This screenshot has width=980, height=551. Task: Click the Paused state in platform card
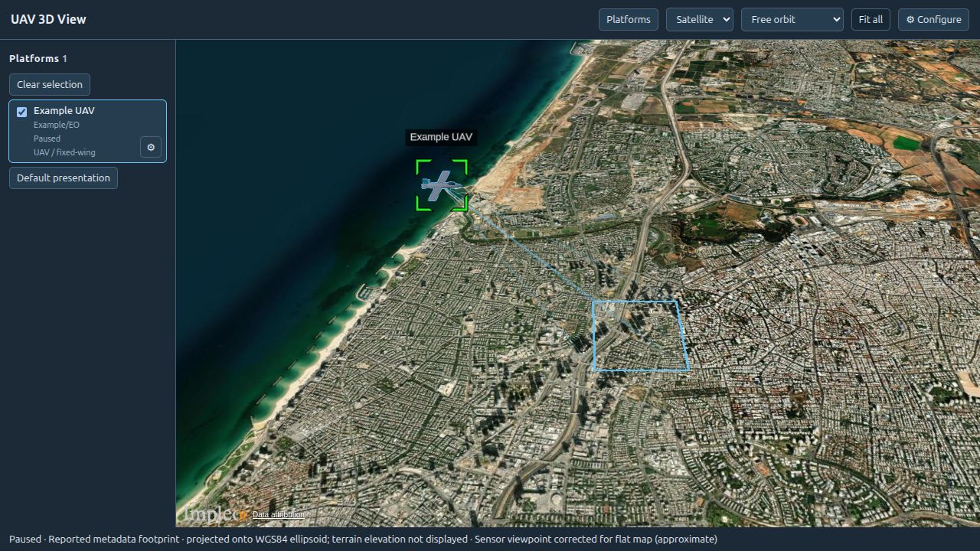(x=47, y=139)
